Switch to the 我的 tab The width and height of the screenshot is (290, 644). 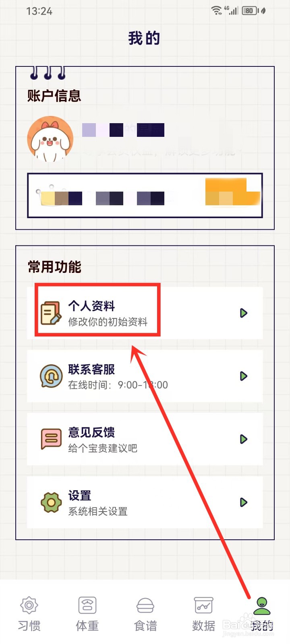point(262,613)
